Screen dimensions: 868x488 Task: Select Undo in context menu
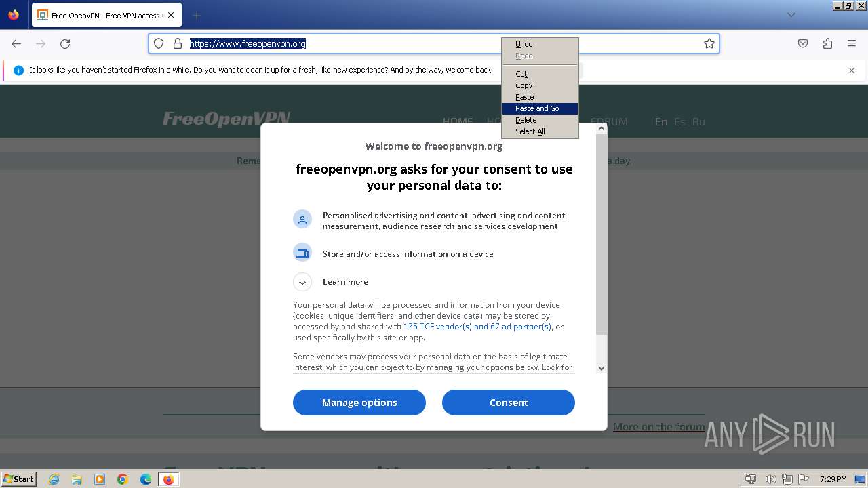540,44
